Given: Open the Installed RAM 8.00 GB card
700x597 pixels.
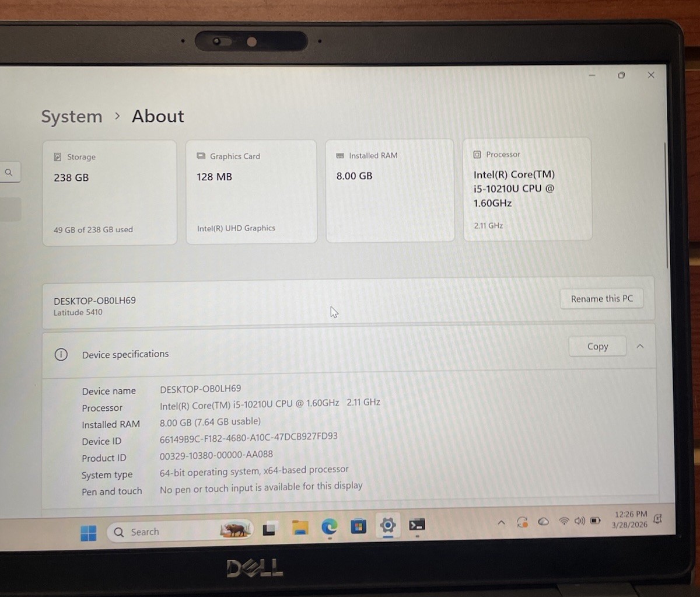Looking at the screenshot, I should [x=390, y=190].
